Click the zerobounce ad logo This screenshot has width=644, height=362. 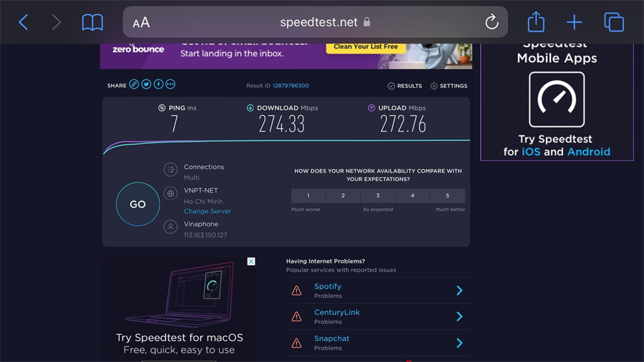tap(138, 49)
